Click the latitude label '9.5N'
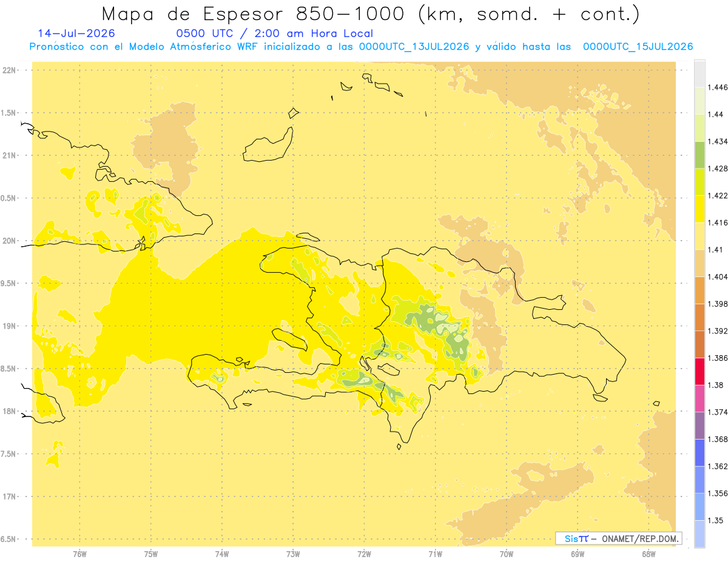This screenshot has height=562, width=728. tap(9, 283)
